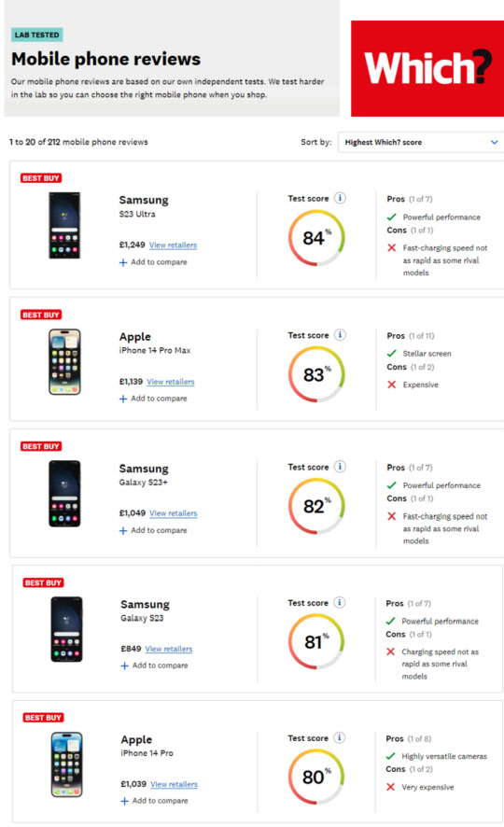Open test score info for Galaxy S23

[x=340, y=602]
